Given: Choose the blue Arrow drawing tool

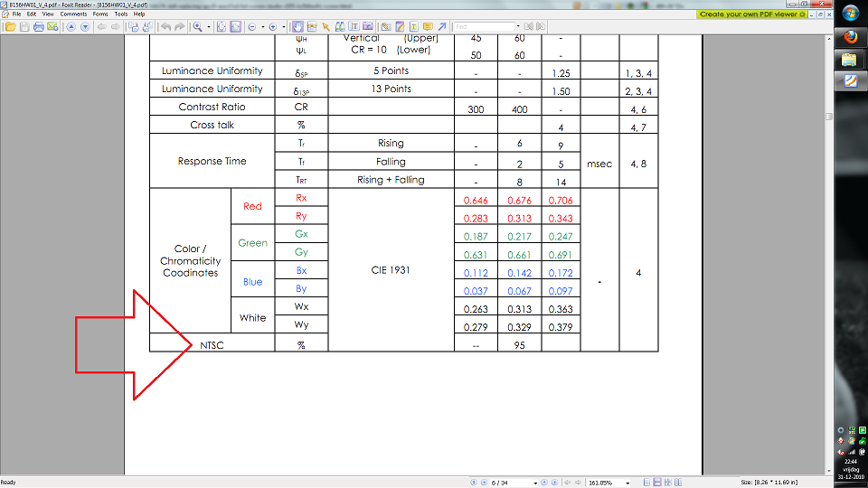Looking at the screenshot, I should click(442, 26).
